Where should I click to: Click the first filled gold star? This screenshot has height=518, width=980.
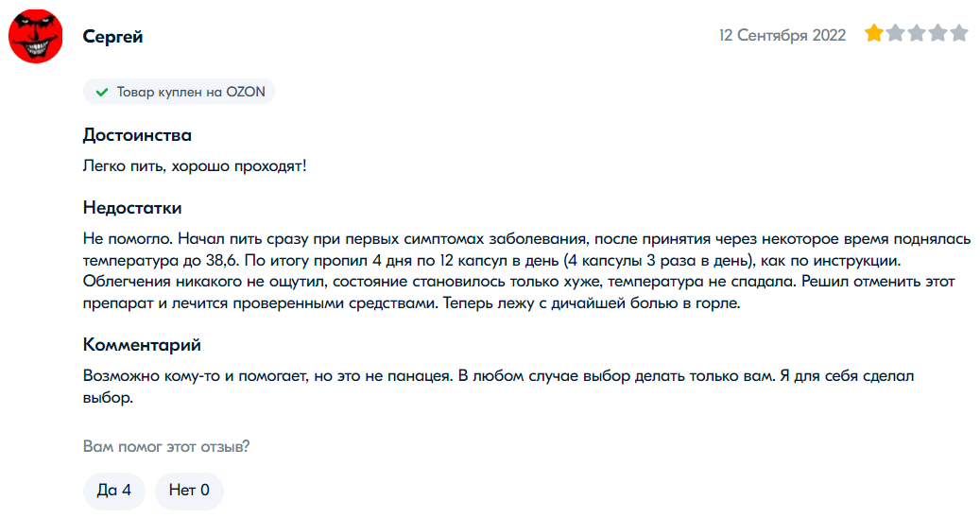coord(873,35)
